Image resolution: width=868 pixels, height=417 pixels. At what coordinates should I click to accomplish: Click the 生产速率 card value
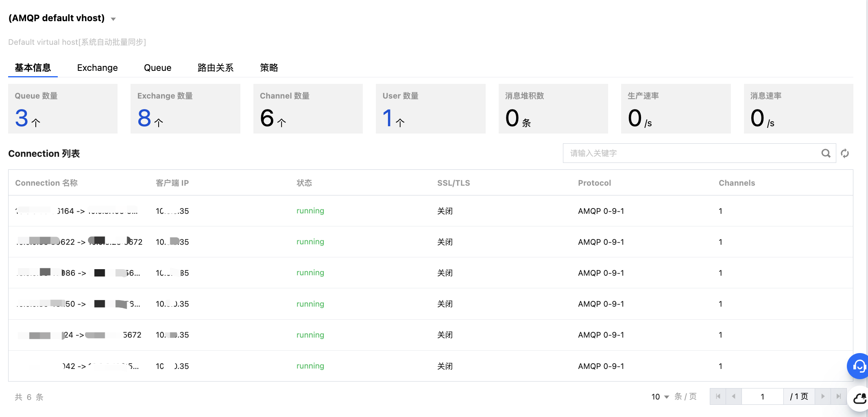click(x=635, y=118)
